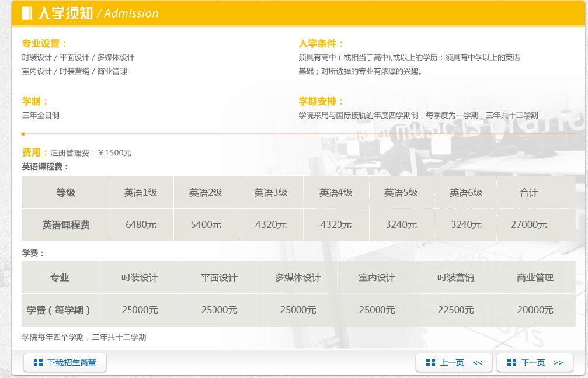
Task: Select the 英语1级 table header cell
Action: coord(140,192)
